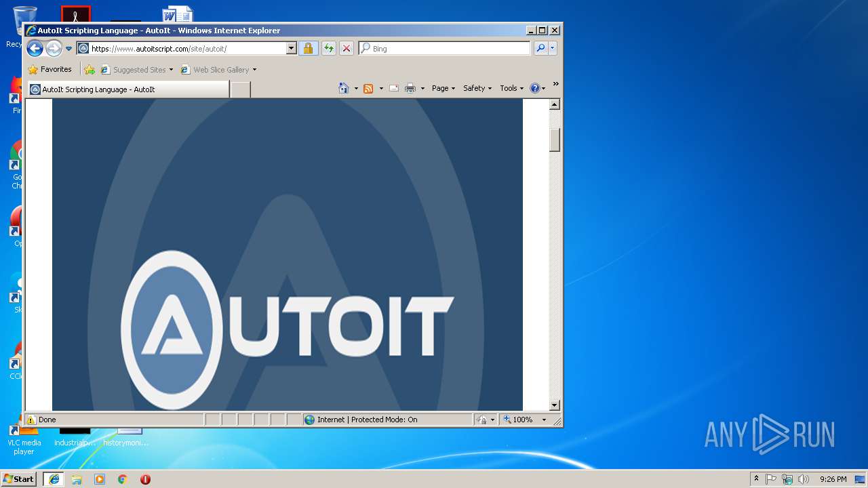This screenshot has height=488, width=868.
Task: Show hidden tray icons arrow
Action: point(757,479)
